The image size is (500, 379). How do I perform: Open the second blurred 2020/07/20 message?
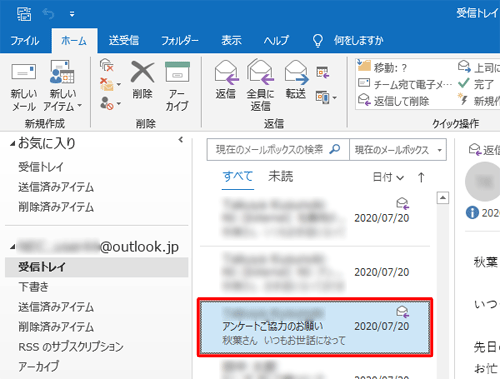click(315, 273)
